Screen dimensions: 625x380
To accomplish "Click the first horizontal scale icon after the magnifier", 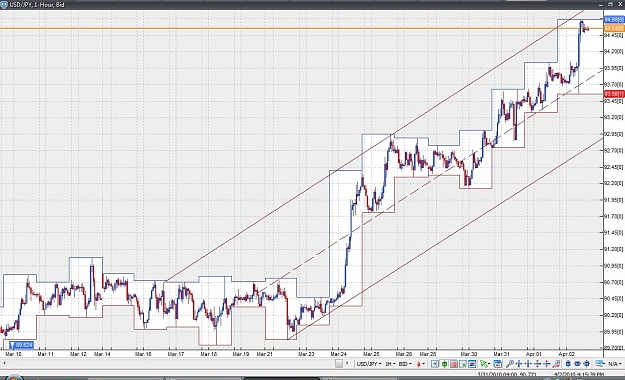I will pyautogui.click(x=519, y=364).
